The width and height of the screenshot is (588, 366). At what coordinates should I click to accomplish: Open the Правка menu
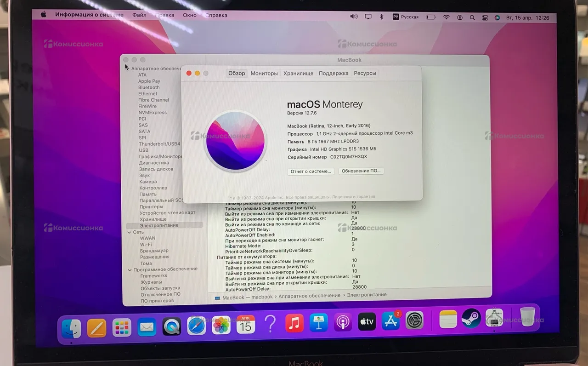coord(164,15)
